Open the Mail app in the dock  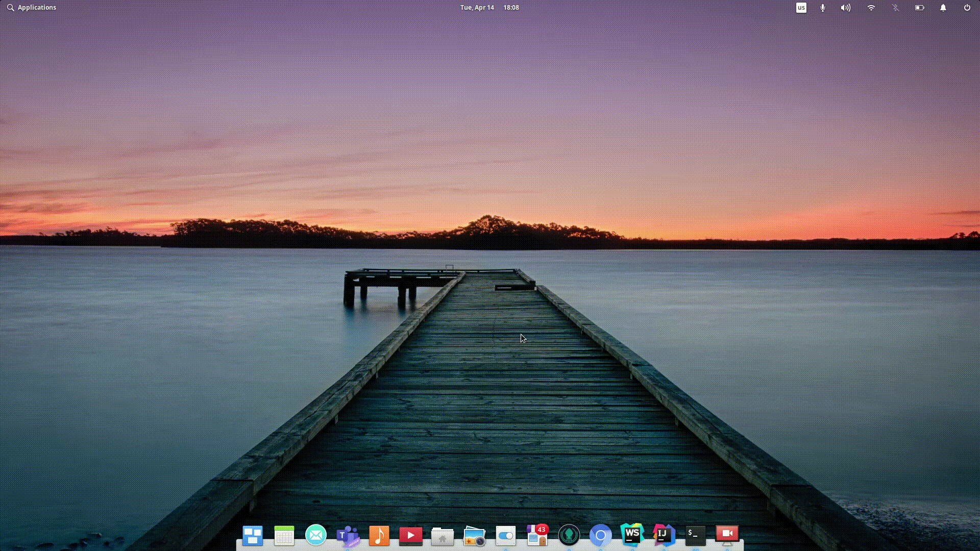point(316,535)
